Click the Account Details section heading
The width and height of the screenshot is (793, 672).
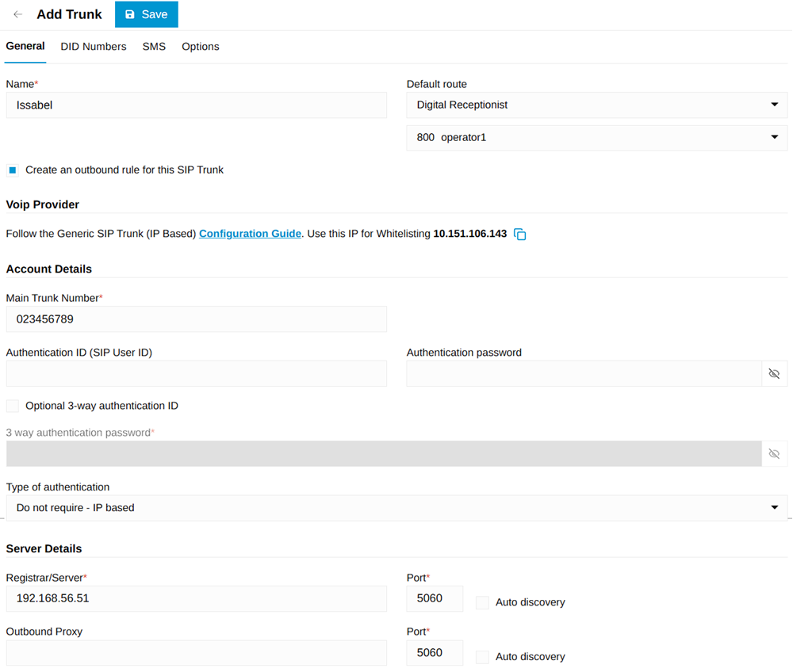[49, 269]
